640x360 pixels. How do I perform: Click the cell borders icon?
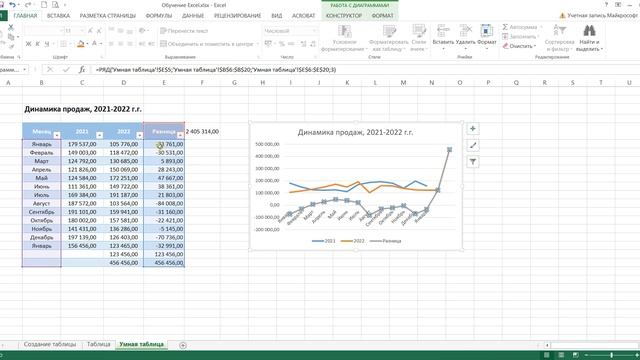64,44
